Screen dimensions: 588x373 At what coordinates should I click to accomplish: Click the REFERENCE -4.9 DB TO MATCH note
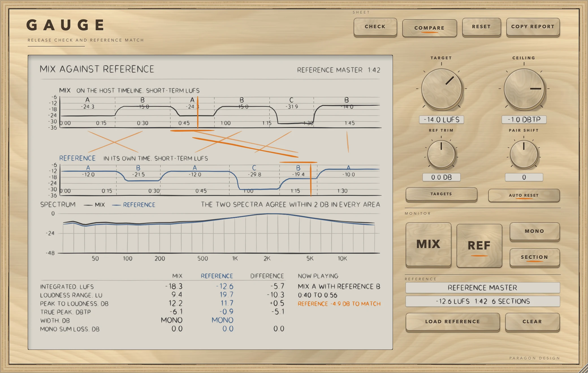point(339,304)
